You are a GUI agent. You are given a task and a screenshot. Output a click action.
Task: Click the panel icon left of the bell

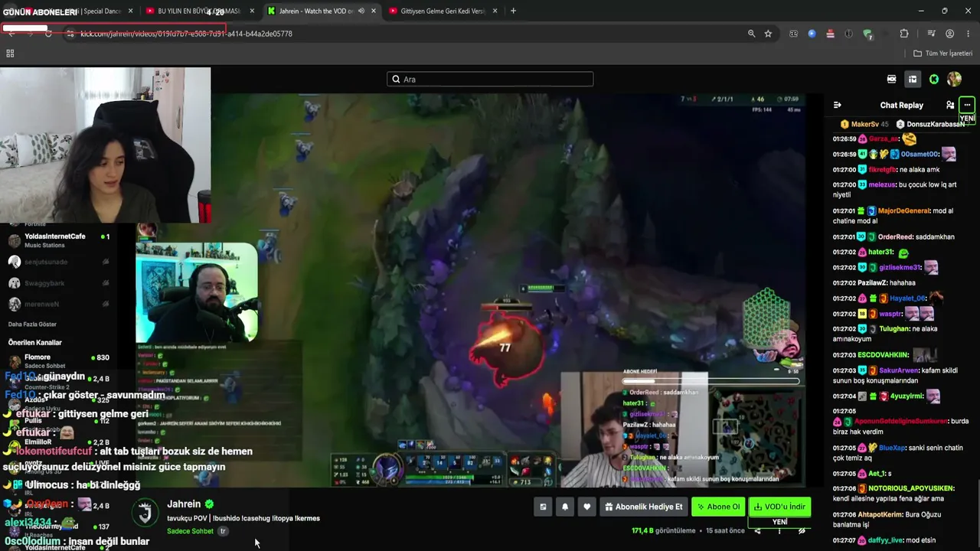point(543,507)
